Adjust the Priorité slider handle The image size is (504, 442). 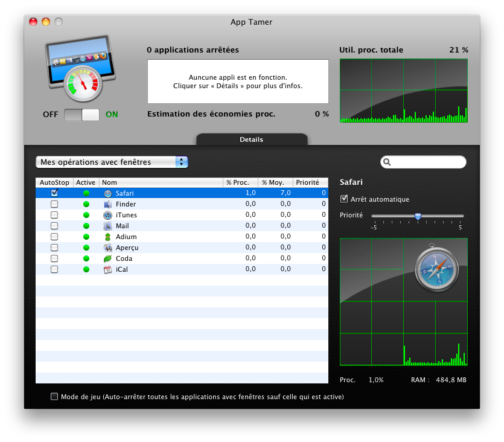click(x=418, y=216)
